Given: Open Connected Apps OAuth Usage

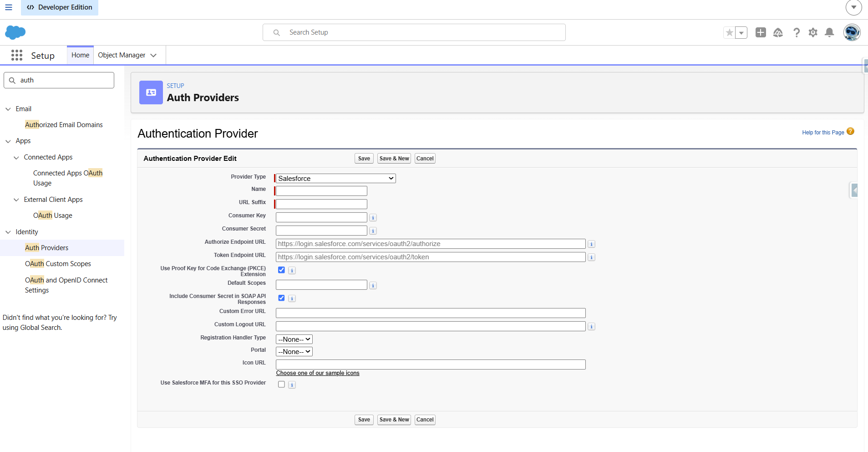Looking at the screenshot, I should [x=68, y=178].
